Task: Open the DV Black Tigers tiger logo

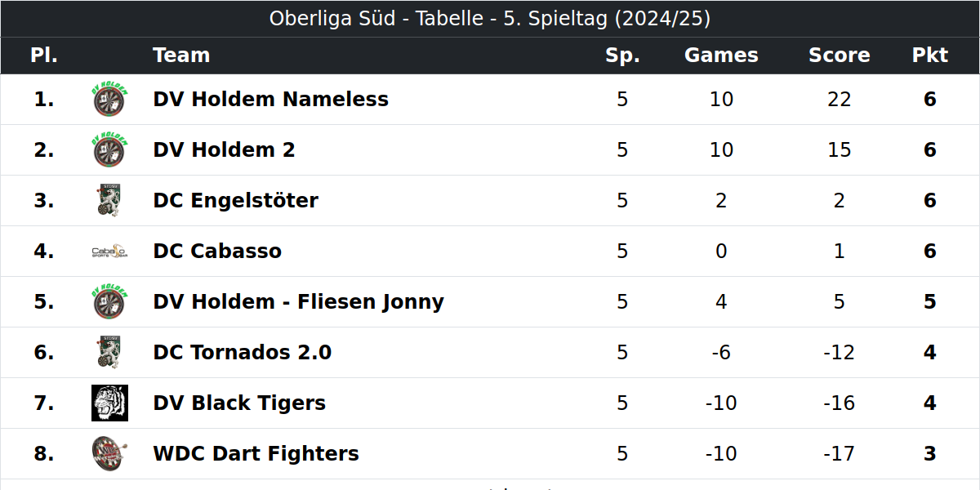Action: [109, 403]
